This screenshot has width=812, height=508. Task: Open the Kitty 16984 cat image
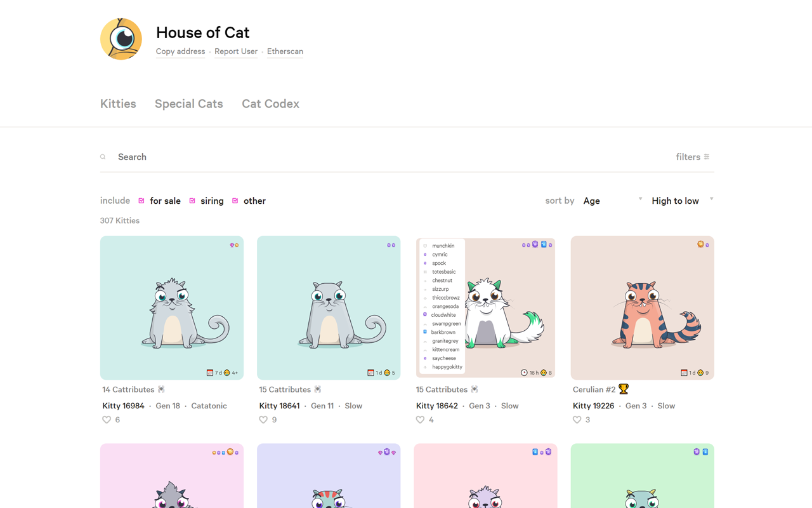(x=172, y=308)
